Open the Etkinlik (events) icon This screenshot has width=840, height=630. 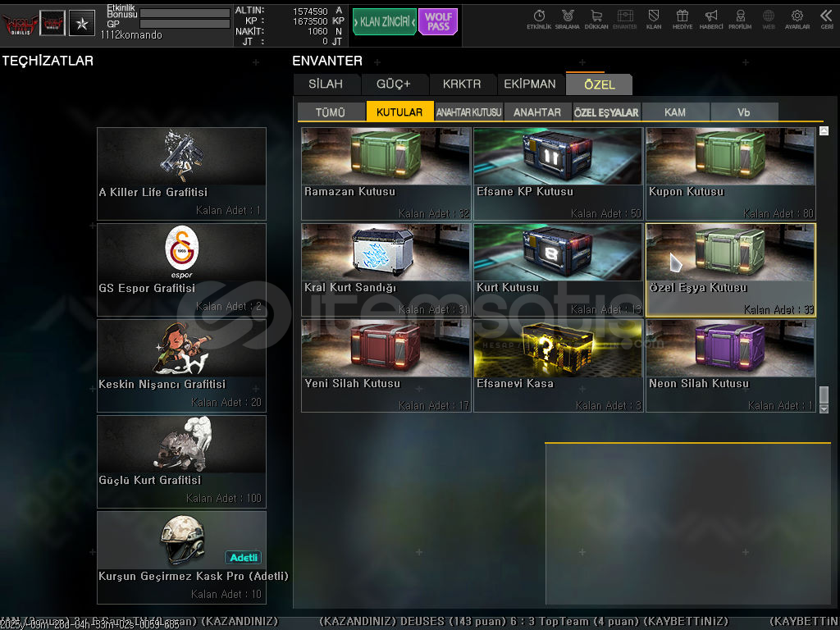click(x=539, y=20)
